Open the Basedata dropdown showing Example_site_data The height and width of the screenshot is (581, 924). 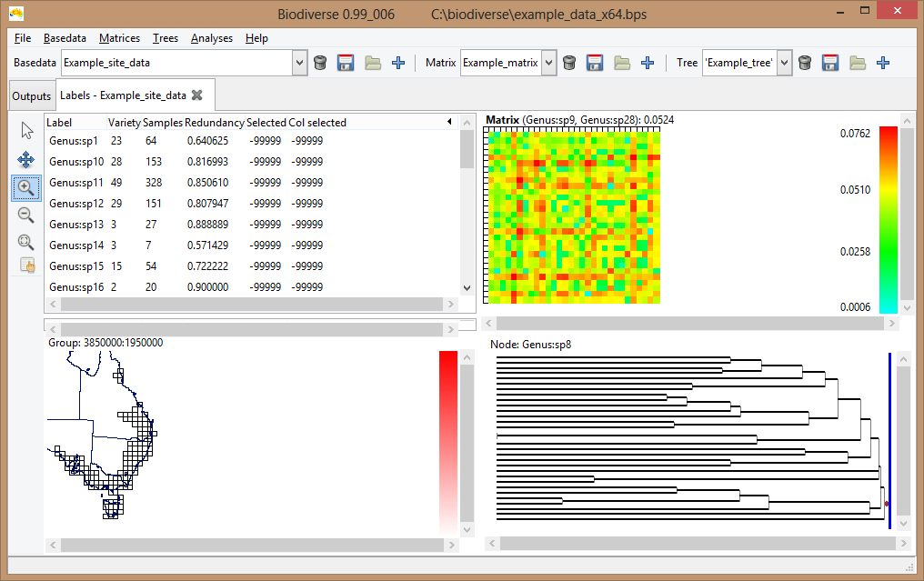[x=298, y=63]
